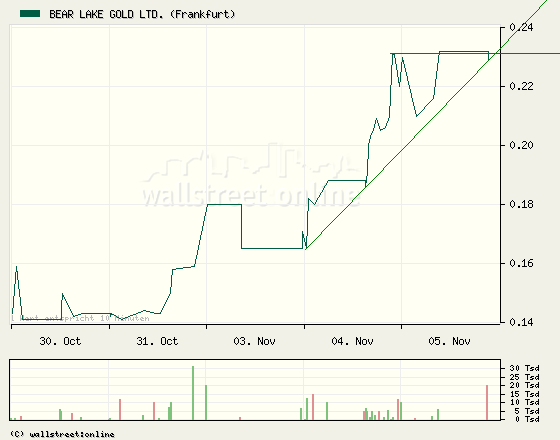The height and width of the screenshot is (440, 560).
Task: Click the 30. Oct date label
Action: [60, 341]
